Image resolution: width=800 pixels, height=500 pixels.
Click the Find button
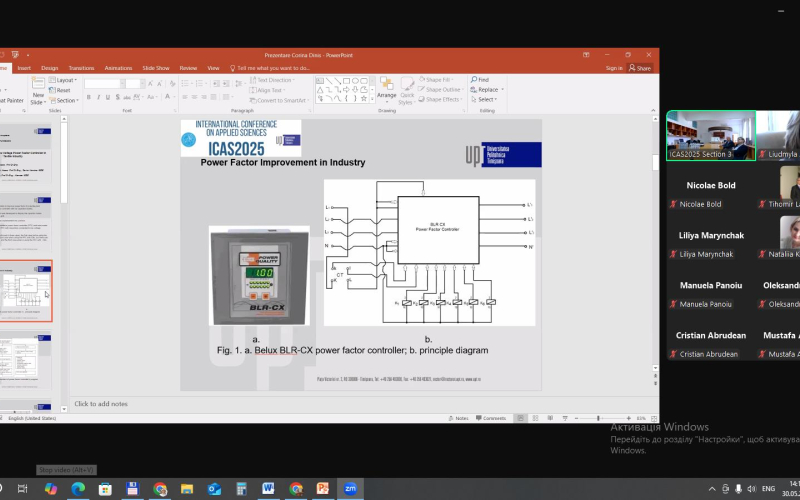(x=480, y=80)
